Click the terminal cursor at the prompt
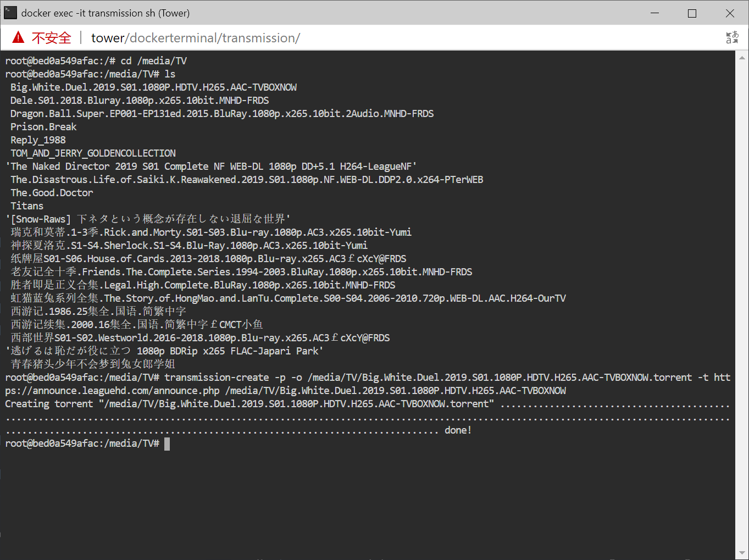The image size is (749, 560). point(167,443)
